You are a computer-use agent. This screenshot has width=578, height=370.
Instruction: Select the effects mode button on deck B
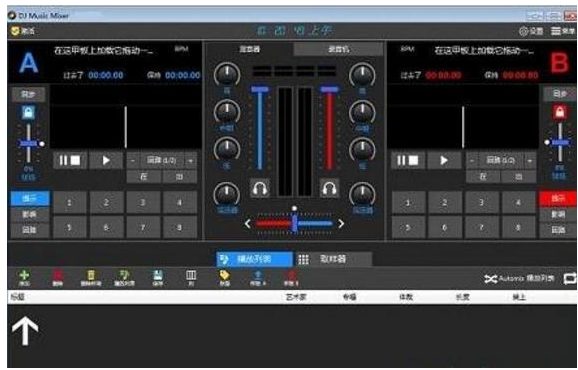tap(558, 214)
